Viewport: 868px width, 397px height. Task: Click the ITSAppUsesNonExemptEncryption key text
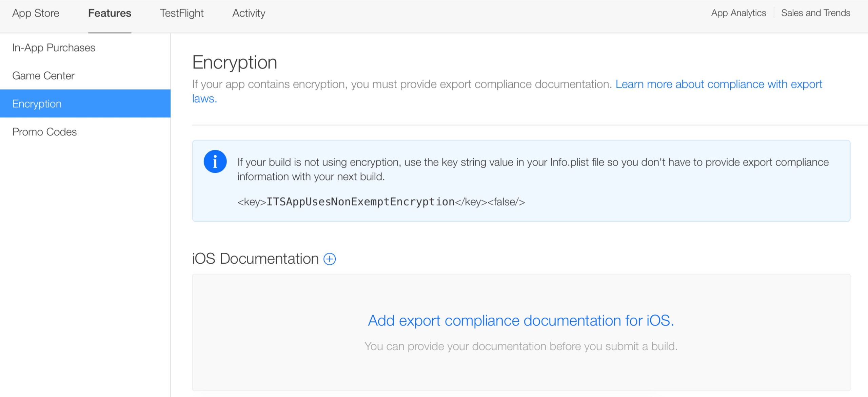click(360, 202)
